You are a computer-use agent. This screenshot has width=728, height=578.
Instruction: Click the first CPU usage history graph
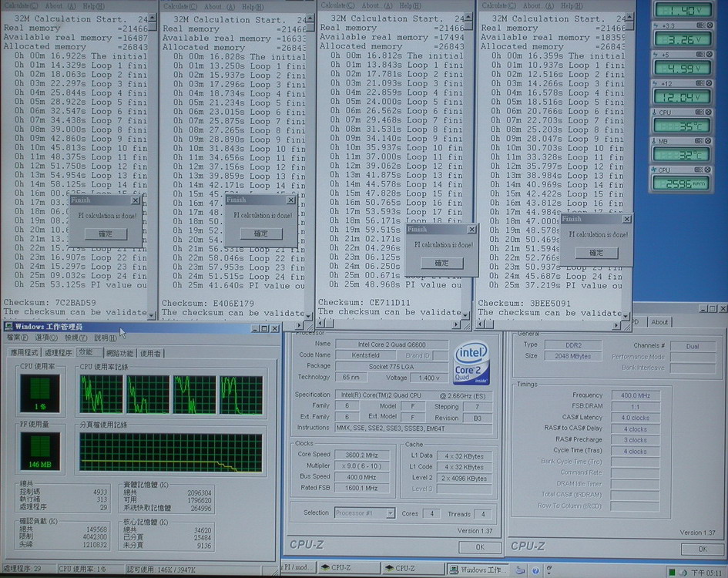(101, 394)
